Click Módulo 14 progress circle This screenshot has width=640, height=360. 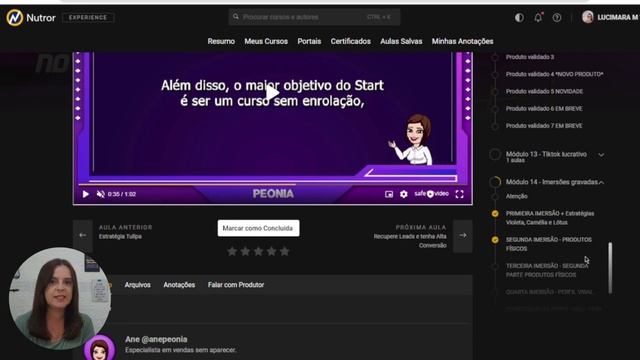point(495,182)
